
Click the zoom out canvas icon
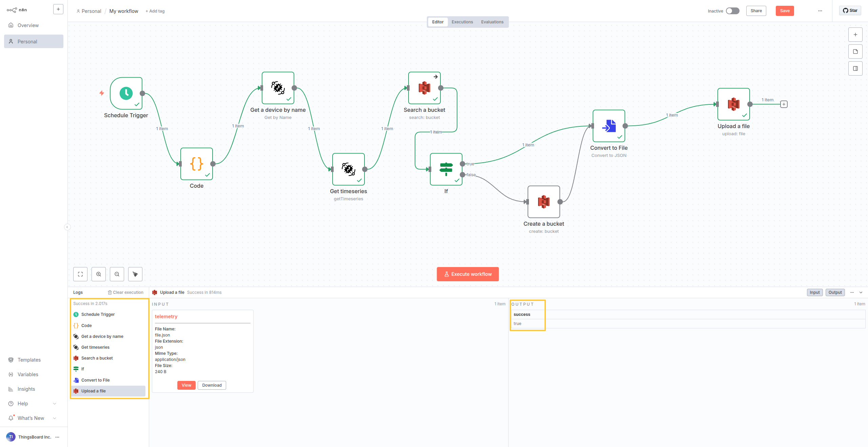pos(117,274)
